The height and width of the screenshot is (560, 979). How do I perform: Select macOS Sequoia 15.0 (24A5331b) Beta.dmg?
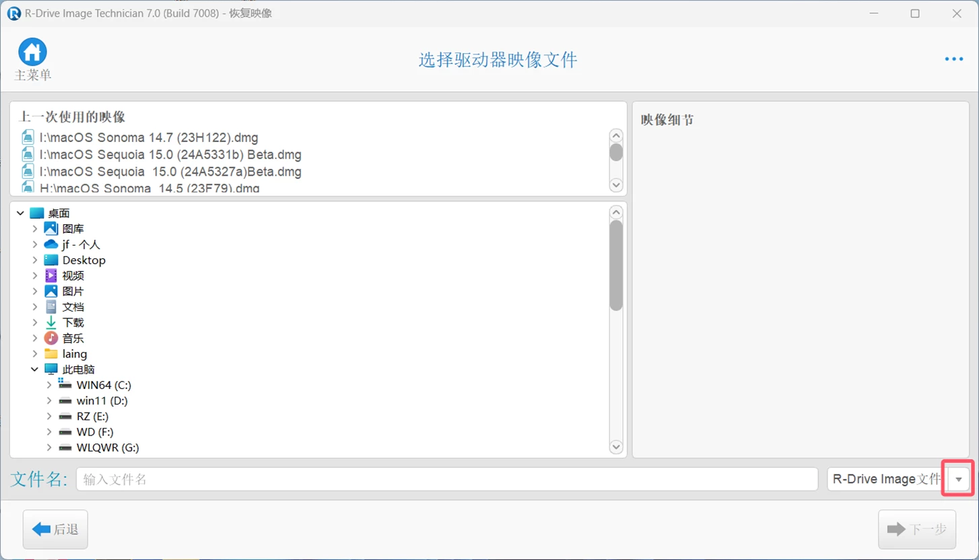pyautogui.click(x=170, y=155)
